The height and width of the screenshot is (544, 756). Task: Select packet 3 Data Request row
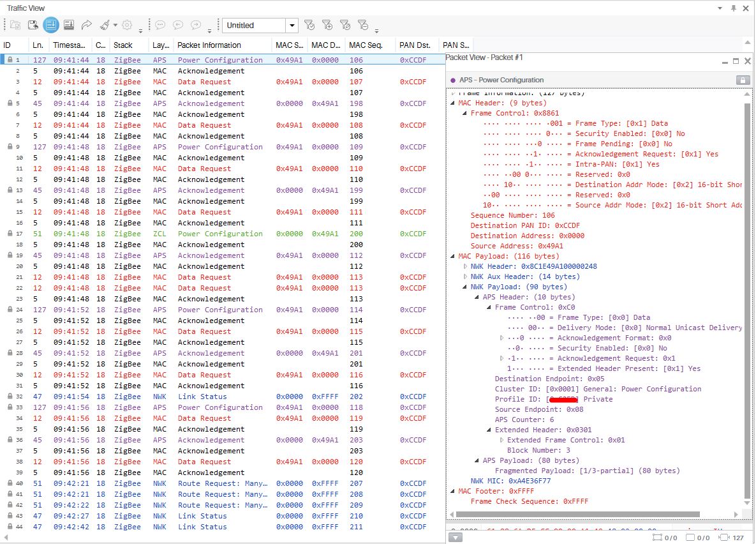(222, 82)
